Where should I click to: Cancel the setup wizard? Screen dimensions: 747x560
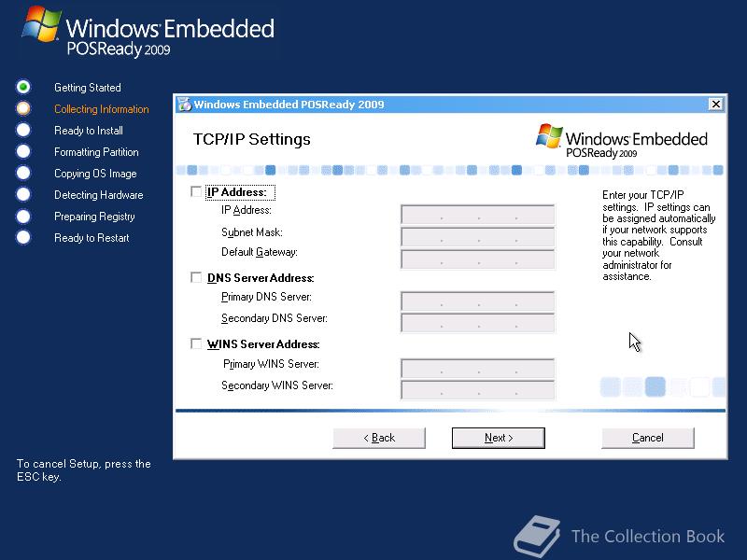click(648, 438)
